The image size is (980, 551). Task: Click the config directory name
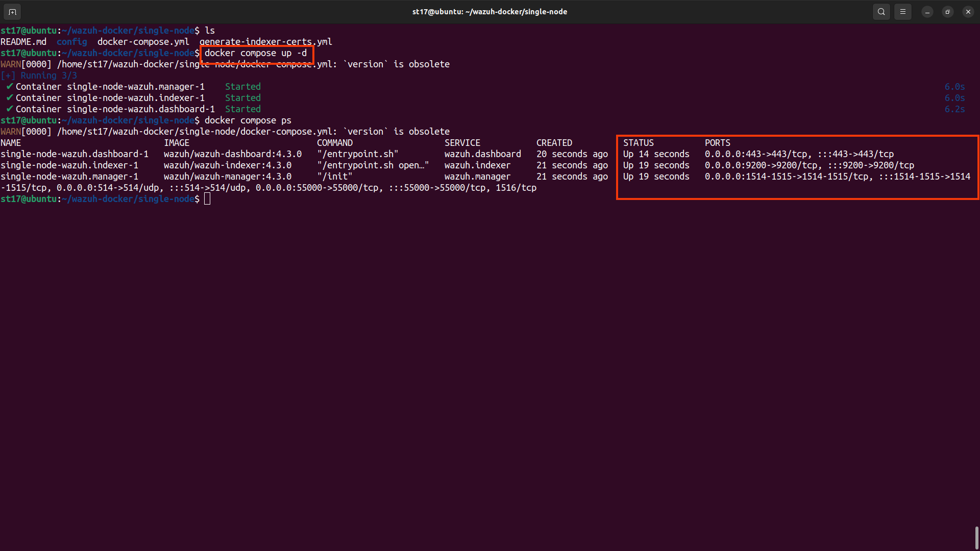[x=72, y=42]
